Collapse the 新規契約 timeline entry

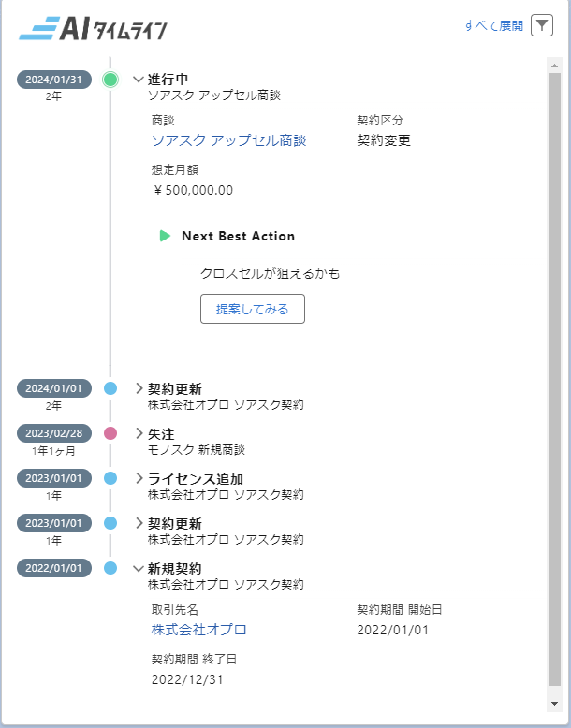pyautogui.click(x=139, y=568)
